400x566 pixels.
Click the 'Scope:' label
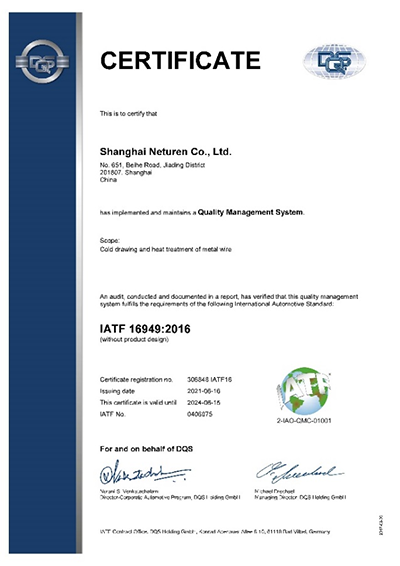point(109,240)
